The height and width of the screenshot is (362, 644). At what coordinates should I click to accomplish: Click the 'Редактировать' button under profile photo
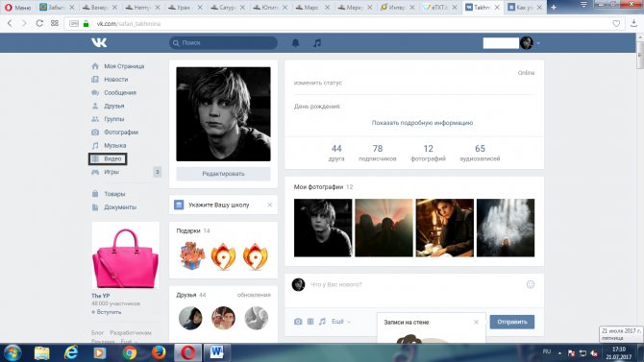223,174
